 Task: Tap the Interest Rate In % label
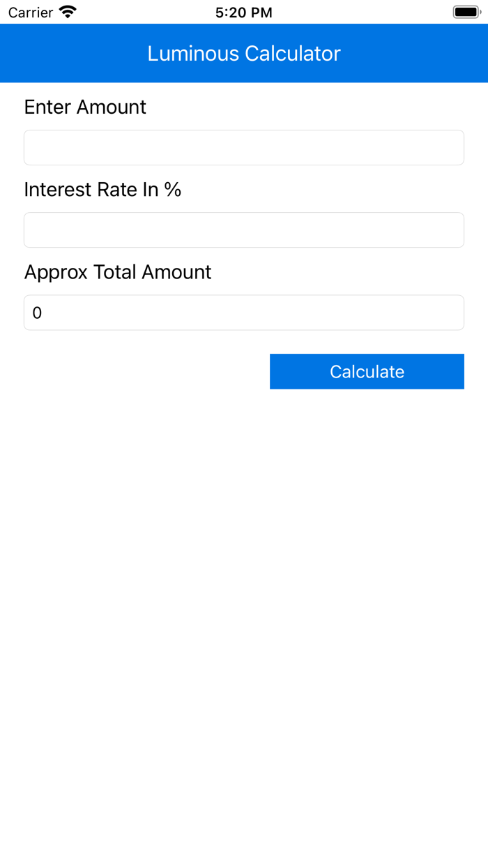click(x=102, y=189)
